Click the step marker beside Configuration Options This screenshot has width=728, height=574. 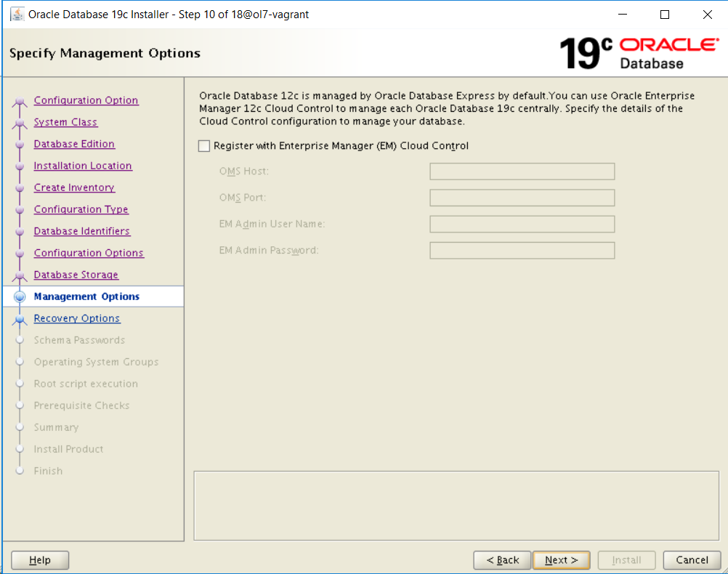tap(20, 254)
